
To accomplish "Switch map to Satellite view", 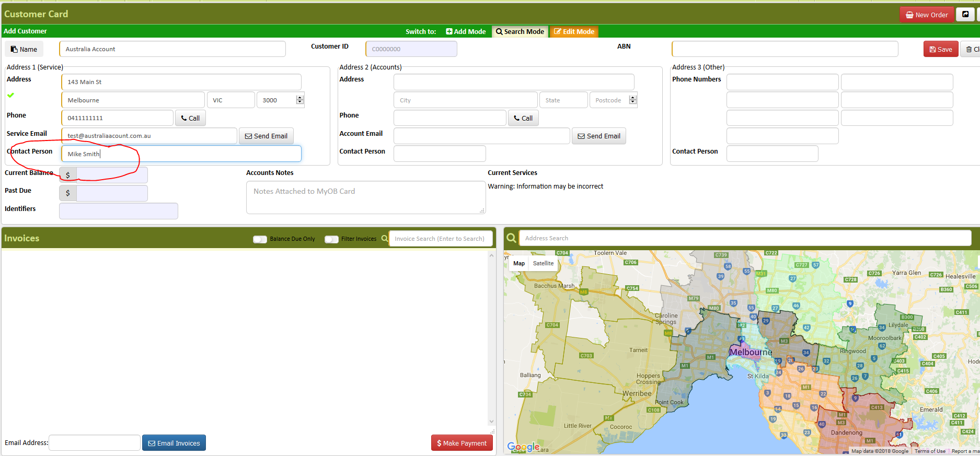I will pos(543,263).
